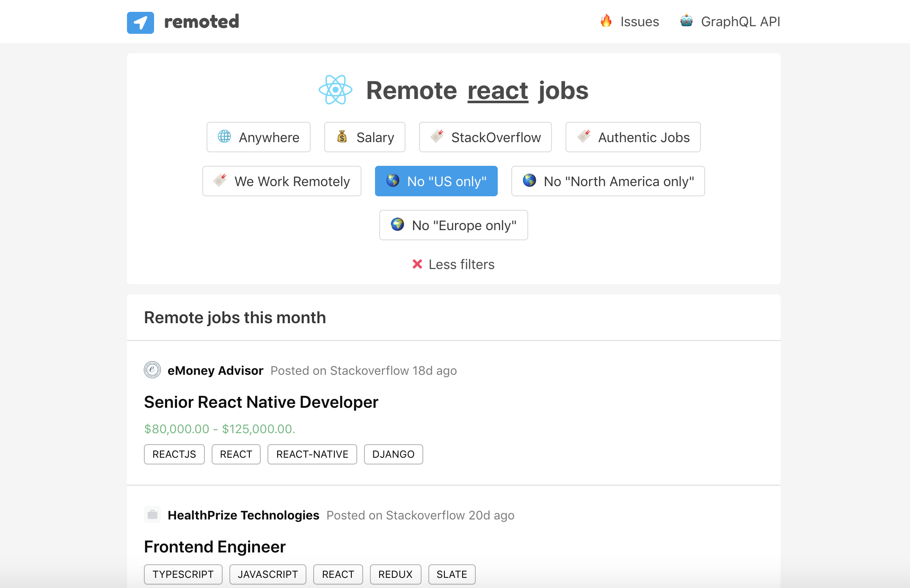
Task: Click the salary range $80,000 - $125,000
Action: coord(219,429)
